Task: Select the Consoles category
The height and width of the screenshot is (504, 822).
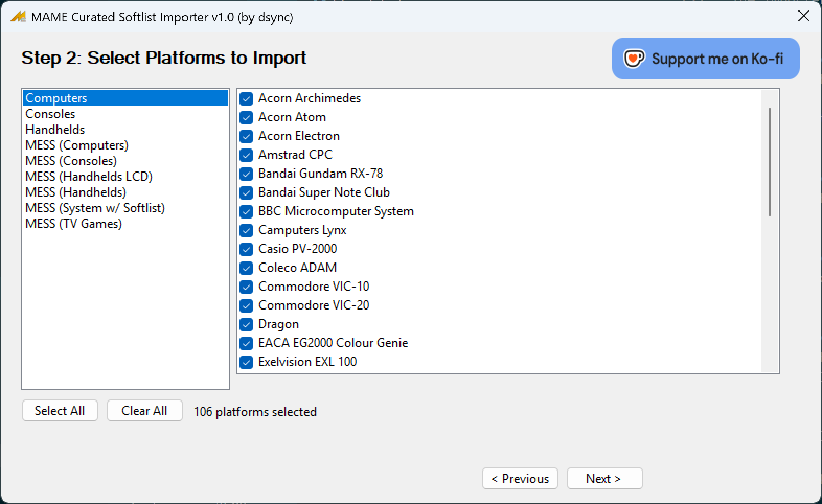Action: point(125,113)
